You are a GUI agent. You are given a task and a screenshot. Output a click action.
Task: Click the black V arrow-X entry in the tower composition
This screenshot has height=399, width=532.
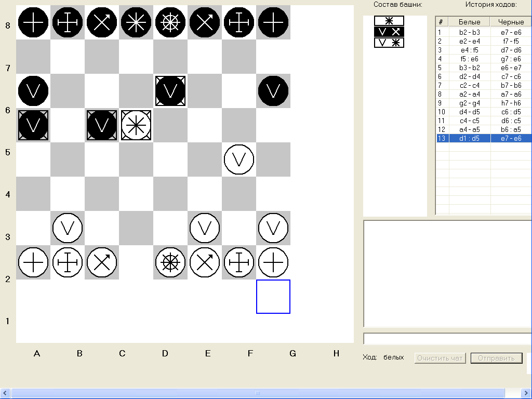click(x=389, y=32)
